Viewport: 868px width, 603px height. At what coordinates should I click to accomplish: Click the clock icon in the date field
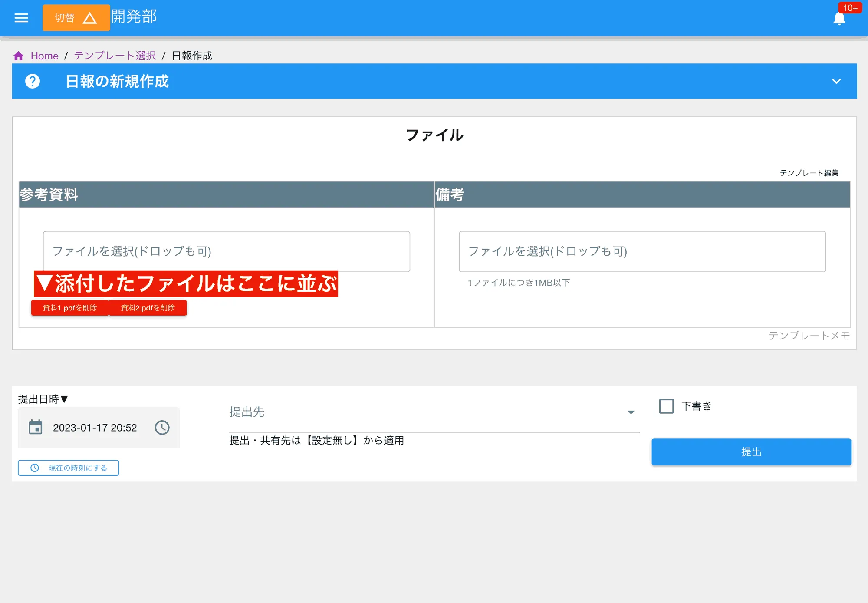pos(162,428)
